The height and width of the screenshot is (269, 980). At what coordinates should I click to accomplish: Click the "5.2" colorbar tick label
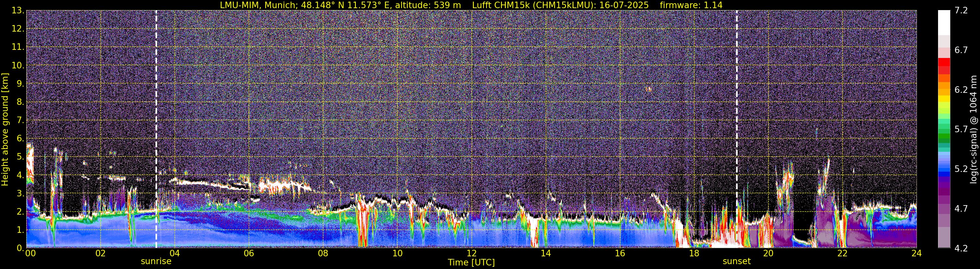(x=961, y=169)
